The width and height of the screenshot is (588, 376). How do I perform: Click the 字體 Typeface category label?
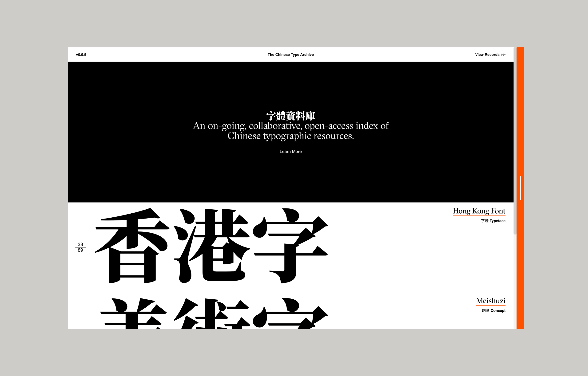493,221
